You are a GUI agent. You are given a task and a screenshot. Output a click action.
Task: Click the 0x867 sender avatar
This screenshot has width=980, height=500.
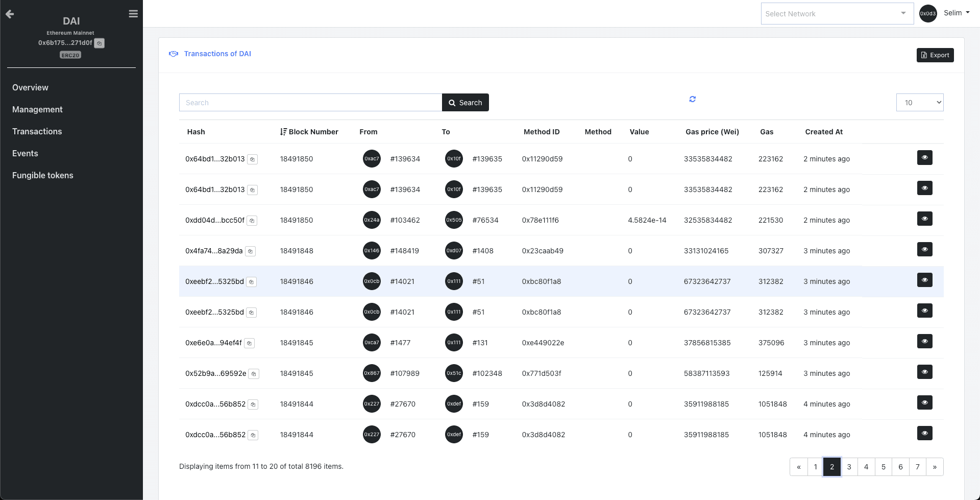coord(372,373)
